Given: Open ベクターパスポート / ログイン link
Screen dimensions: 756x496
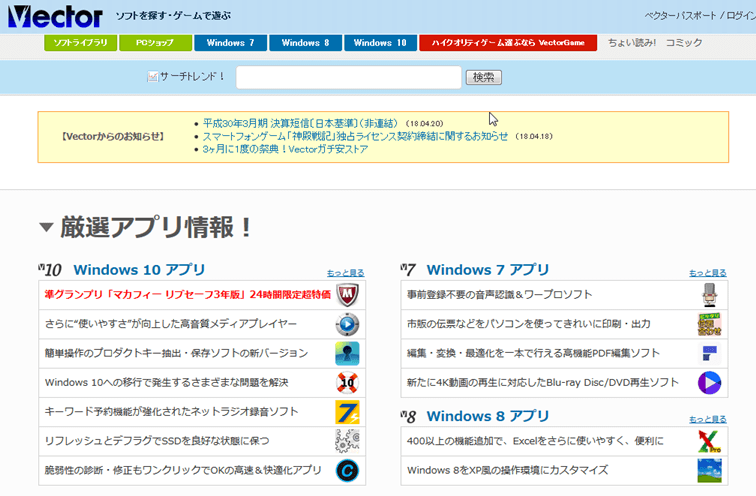Looking at the screenshot, I should pyautogui.click(x=700, y=15).
